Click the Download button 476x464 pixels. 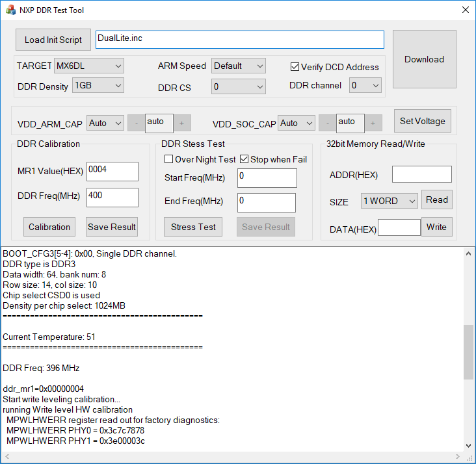[x=425, y=59]
